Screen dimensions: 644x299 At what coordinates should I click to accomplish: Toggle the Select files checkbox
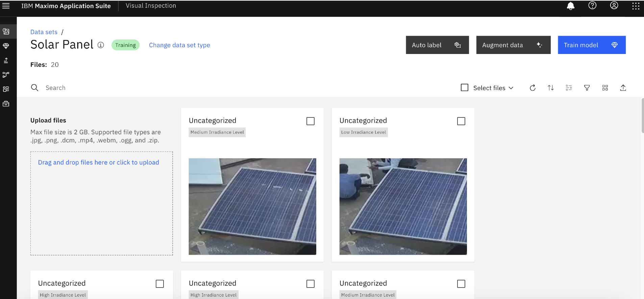(x=465, y=88)
